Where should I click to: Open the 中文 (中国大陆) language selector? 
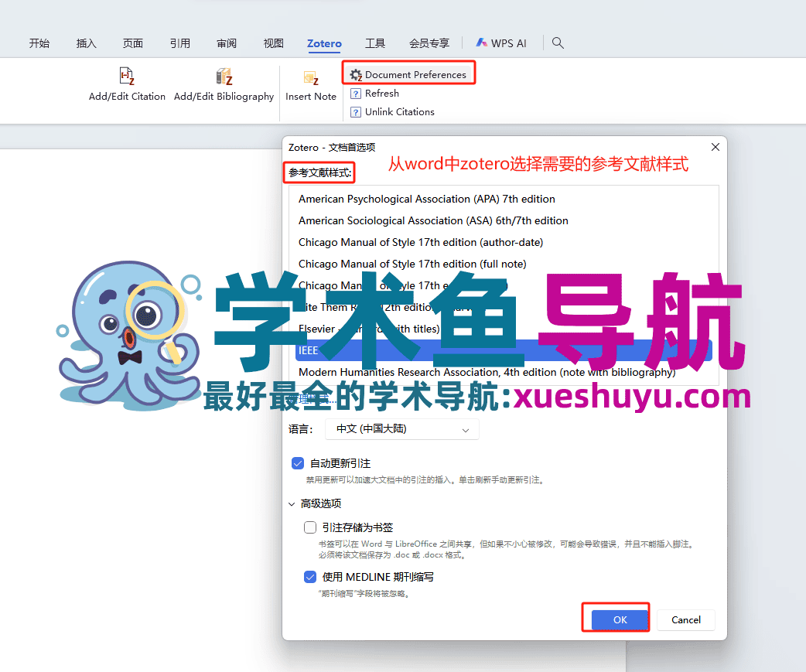[401, 429]
